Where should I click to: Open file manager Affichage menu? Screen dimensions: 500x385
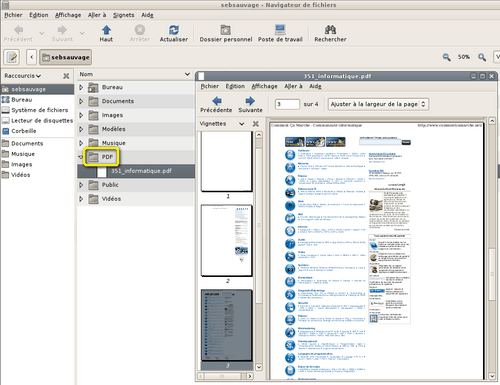[x=68, y=15]
